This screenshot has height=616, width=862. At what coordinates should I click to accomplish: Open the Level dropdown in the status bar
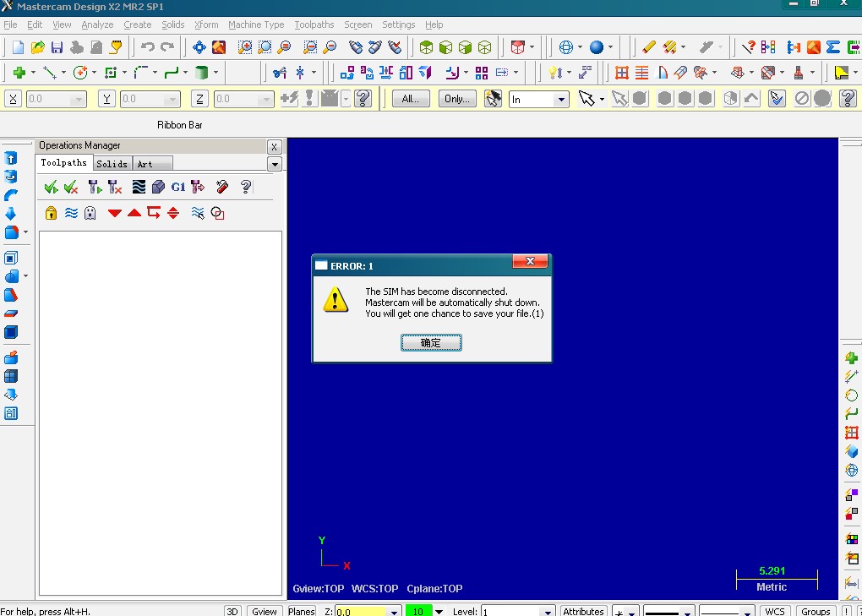click(548, 611)
